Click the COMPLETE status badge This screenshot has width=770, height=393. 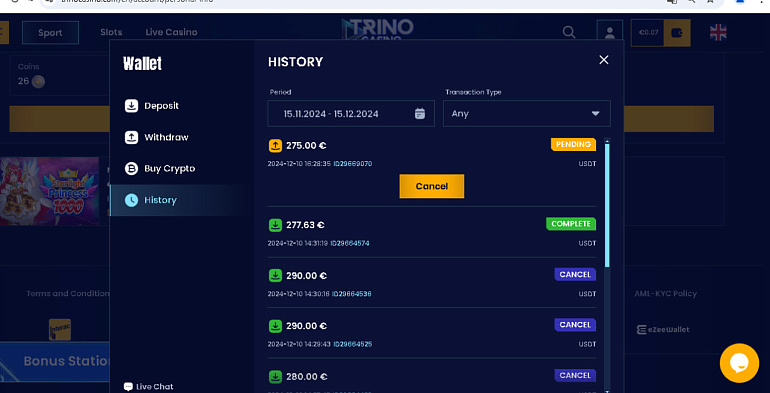(571, 224)
